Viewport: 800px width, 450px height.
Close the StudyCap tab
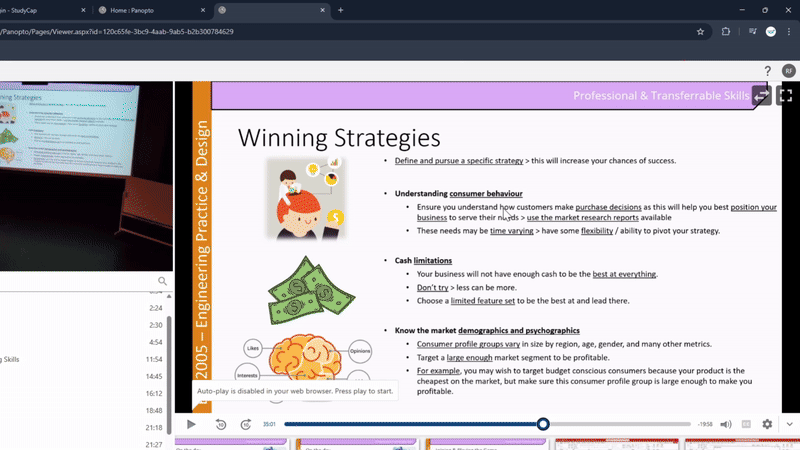[83, 10]
